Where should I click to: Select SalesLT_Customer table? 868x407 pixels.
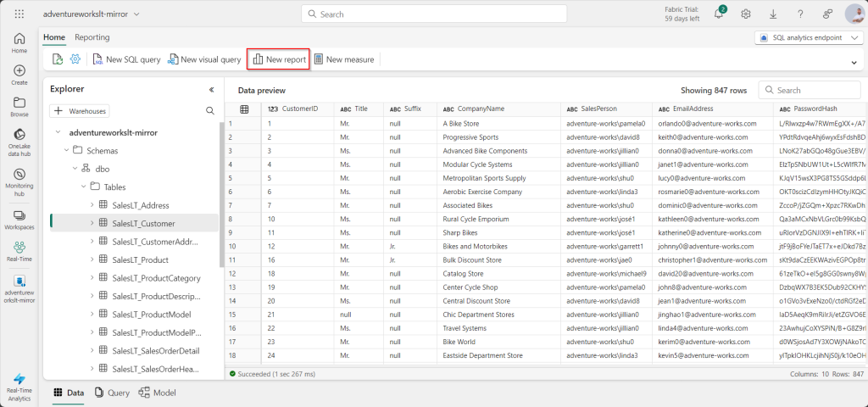[134, 223]
